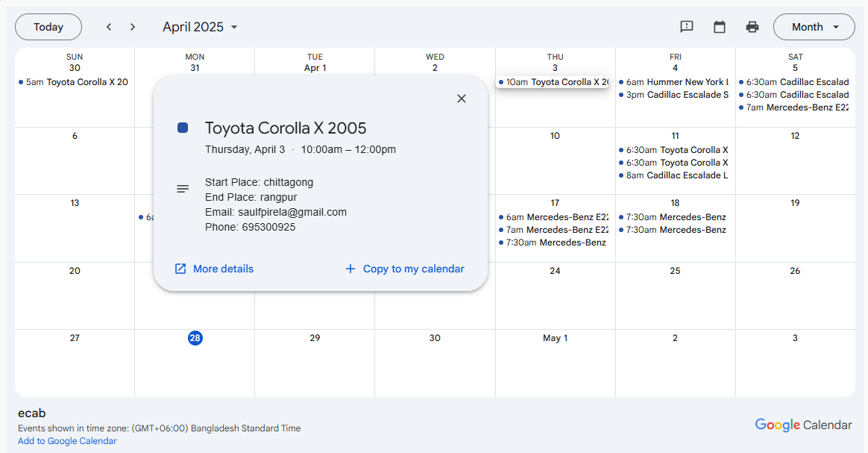The width and height of the screenshot is (868, 453).
Task: Click the Add to Google Calendar link
Action: (x=67, y=441)
